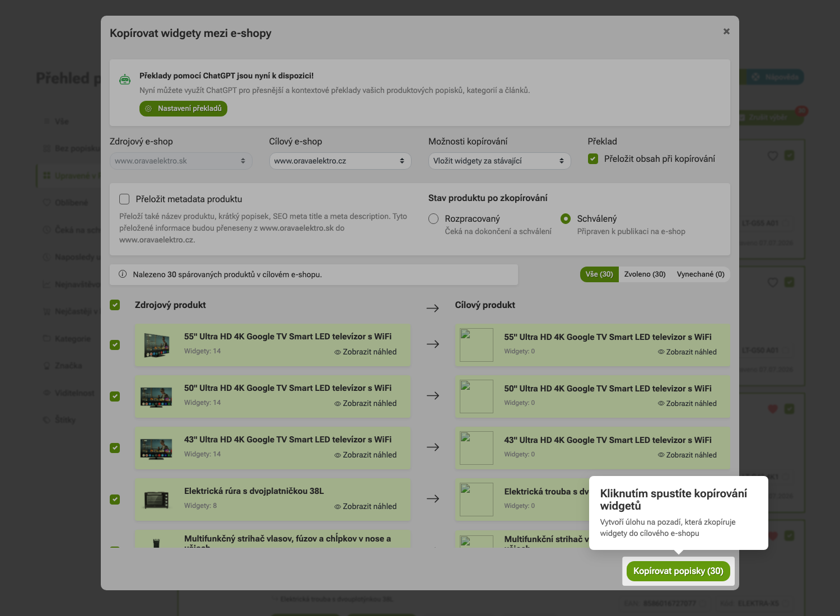840x616 pixels.
Task: Open Nastavení překladů settings button
Action: (183, 109)
